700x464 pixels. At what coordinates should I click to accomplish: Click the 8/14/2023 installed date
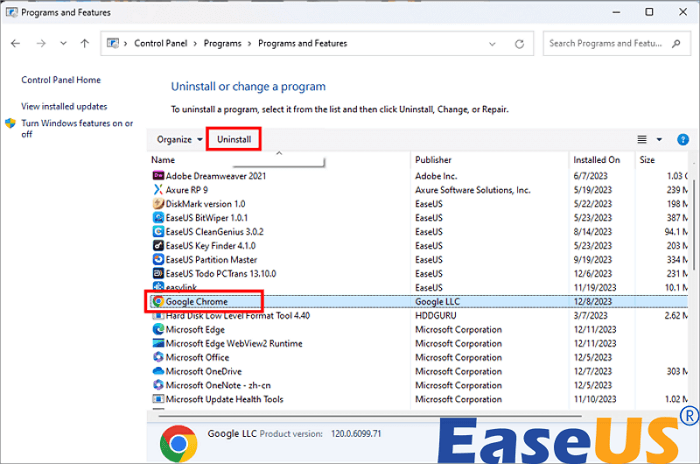coord(593,231)
